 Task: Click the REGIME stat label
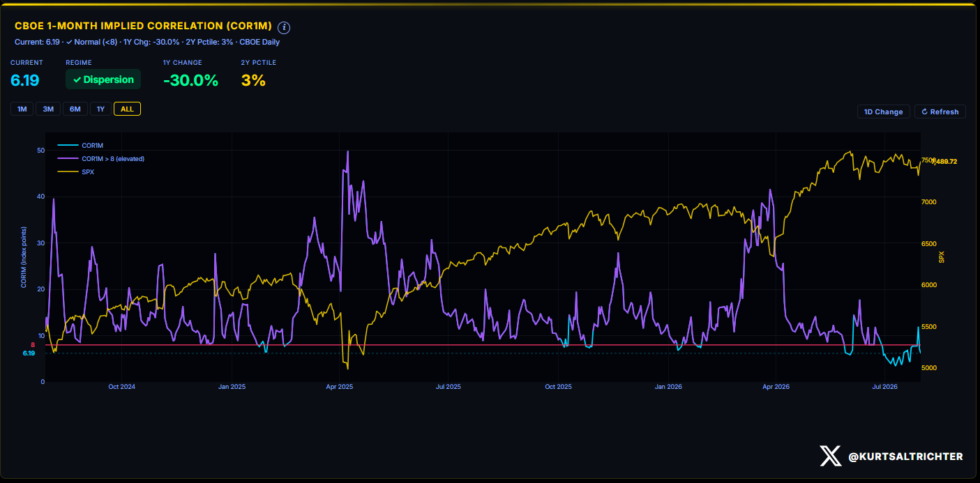click(78, 63)
